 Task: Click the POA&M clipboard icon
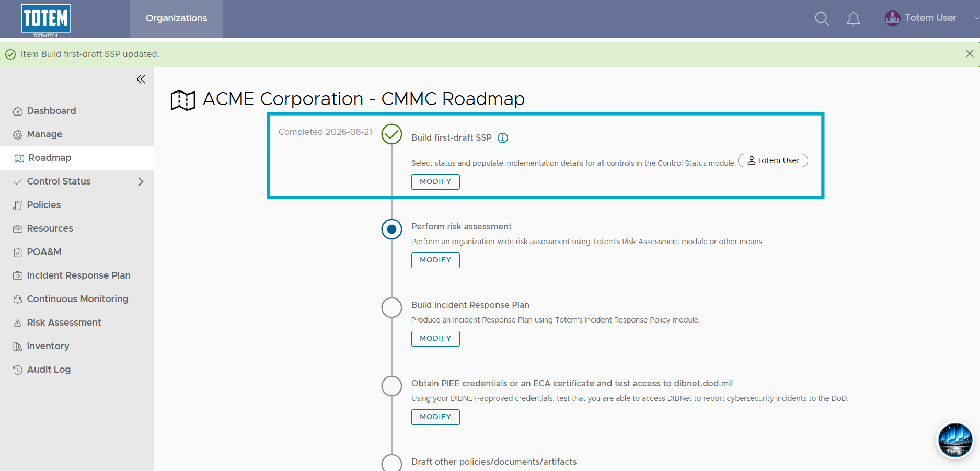[18, 252]
